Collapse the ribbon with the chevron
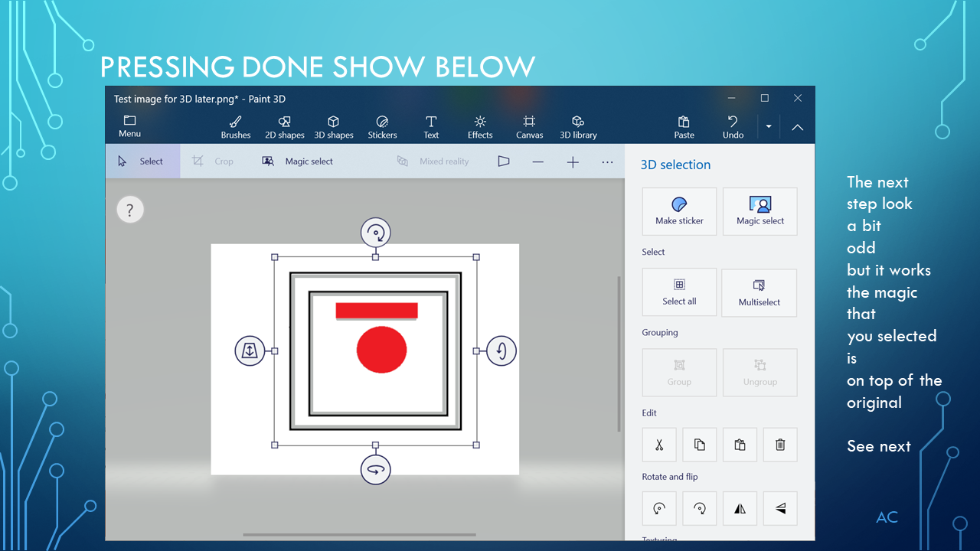Viewport: 980px width, 551px height. (x=797, y=127)
